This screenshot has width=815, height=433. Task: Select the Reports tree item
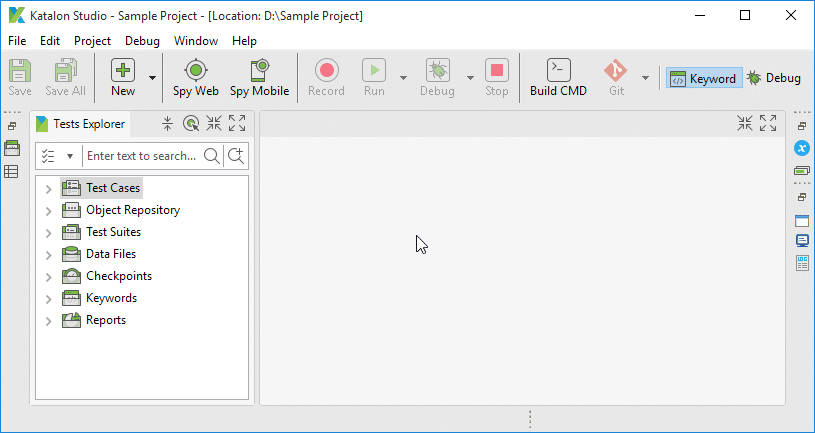point(94,320)
